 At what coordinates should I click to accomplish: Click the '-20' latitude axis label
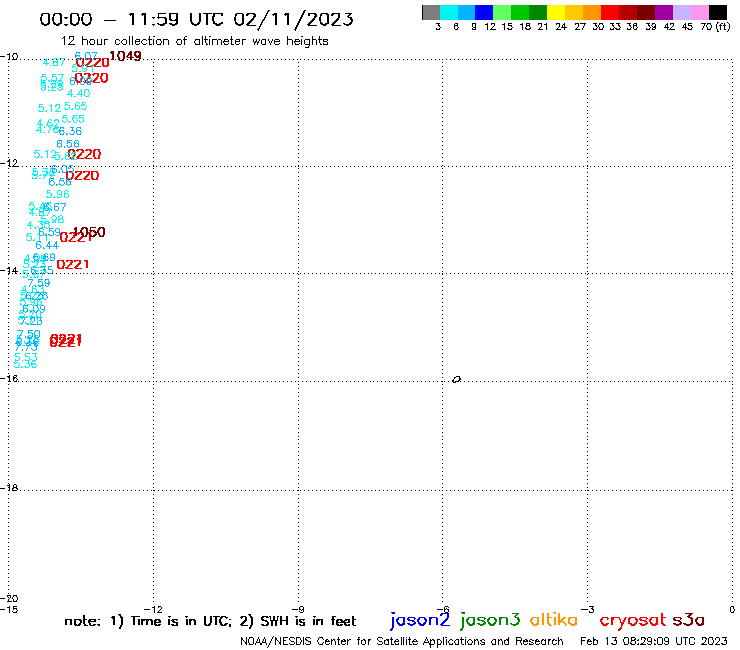point(9,599)
